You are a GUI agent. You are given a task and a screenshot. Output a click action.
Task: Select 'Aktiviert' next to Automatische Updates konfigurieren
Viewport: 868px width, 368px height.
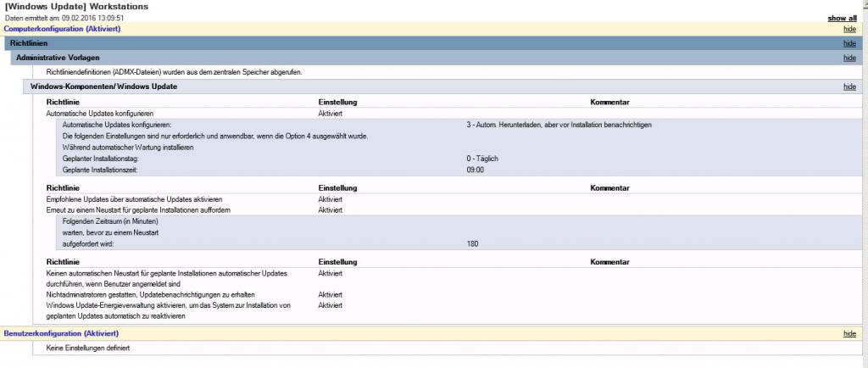[x=331, y=114]
